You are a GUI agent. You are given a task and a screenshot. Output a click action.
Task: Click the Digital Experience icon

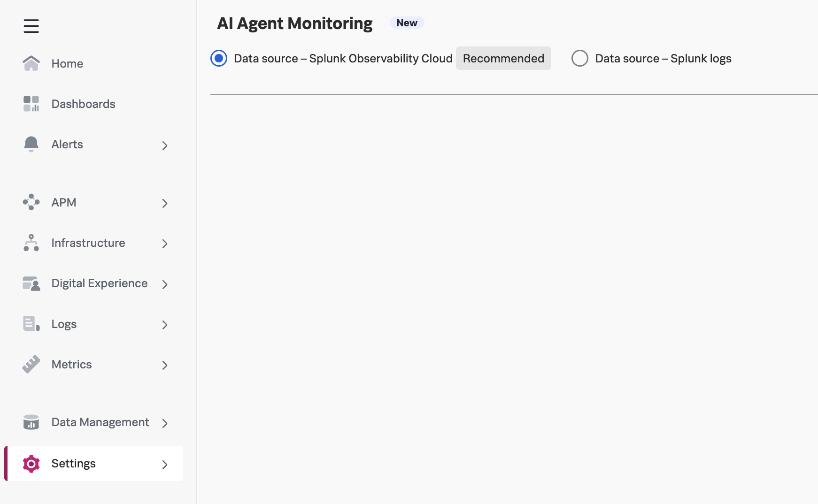31,283
